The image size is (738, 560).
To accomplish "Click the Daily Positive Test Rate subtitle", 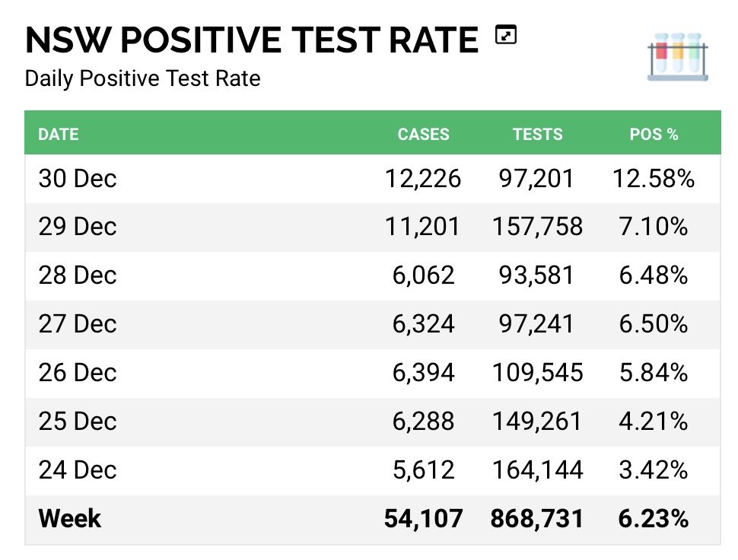I will tap(142, 78).
